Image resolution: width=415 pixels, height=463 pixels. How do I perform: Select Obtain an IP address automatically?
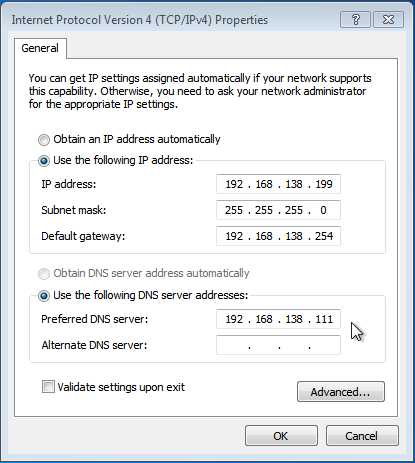point(44,140)
